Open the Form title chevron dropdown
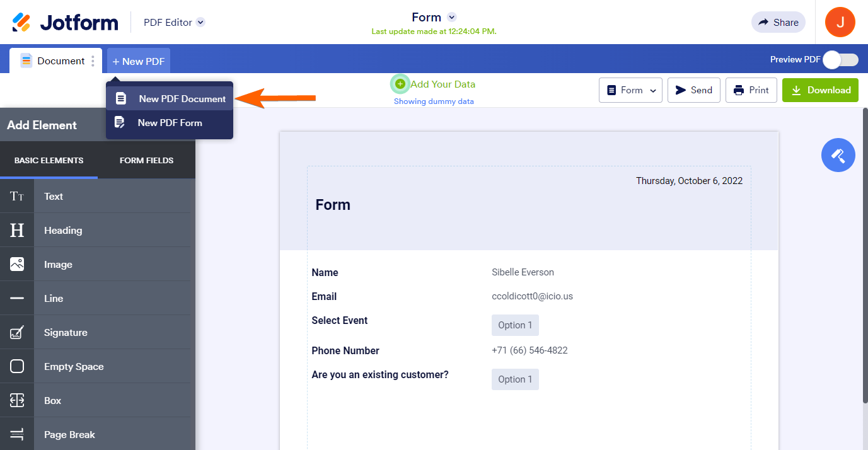Screen dimensions: 868x450 pyautogui.click(x=451, y=17)
